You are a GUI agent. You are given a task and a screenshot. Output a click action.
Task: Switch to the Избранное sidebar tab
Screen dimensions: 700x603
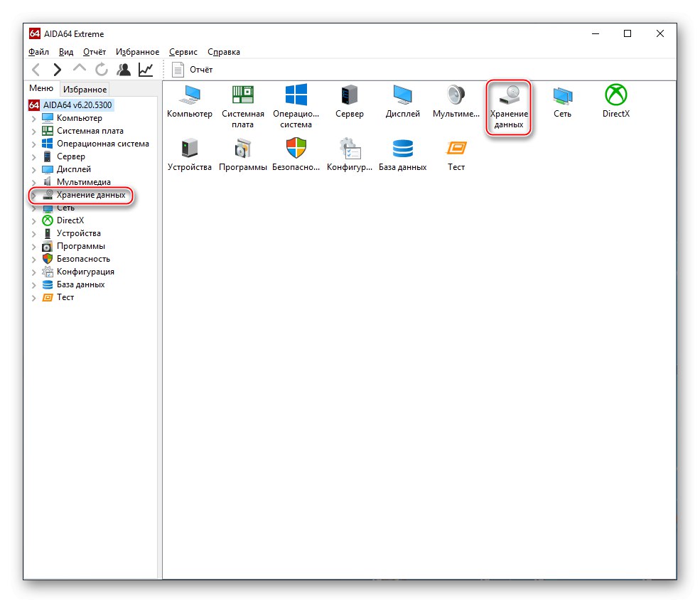click(x=85, y=90)
